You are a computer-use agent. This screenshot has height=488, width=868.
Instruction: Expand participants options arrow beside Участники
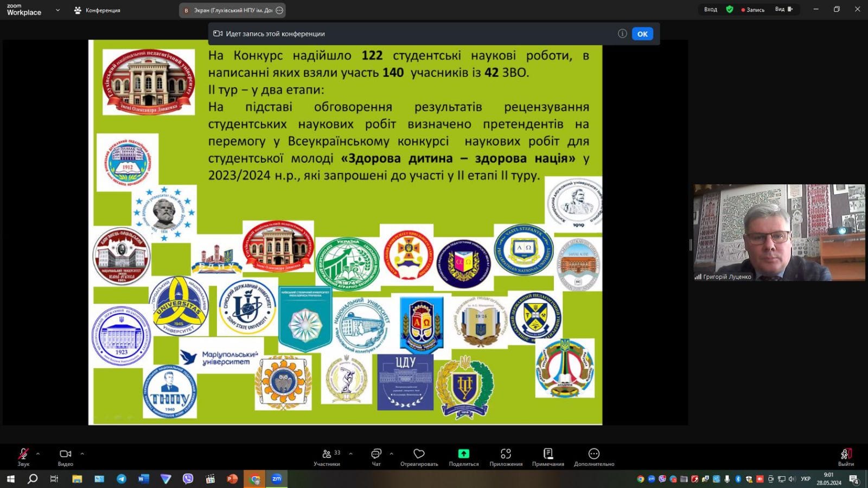tap(350, 453)
